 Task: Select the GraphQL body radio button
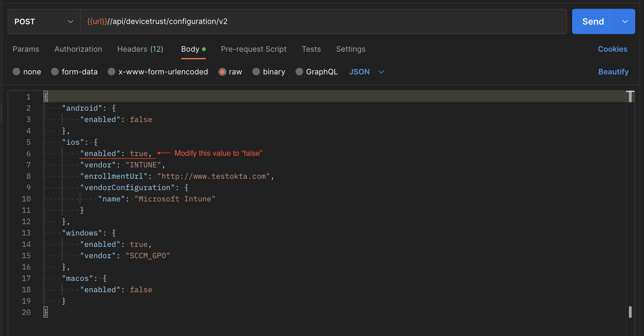point(299,72)
